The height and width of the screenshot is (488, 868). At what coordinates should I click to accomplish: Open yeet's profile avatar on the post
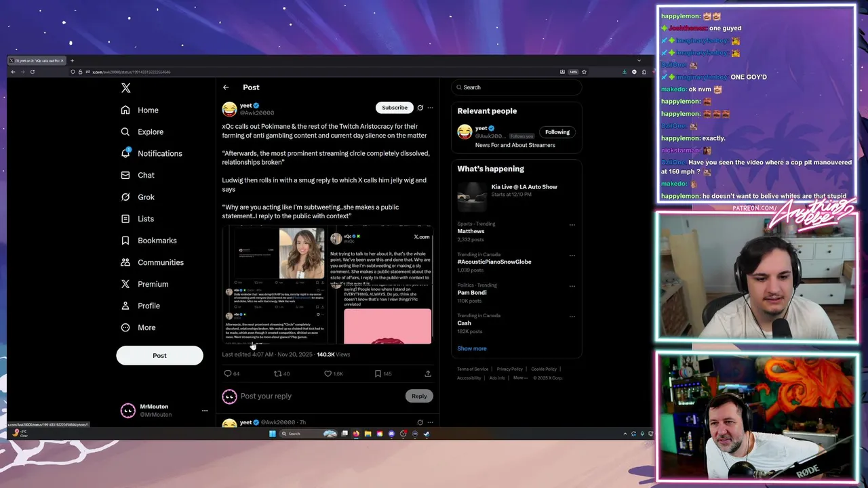(229, 108)
